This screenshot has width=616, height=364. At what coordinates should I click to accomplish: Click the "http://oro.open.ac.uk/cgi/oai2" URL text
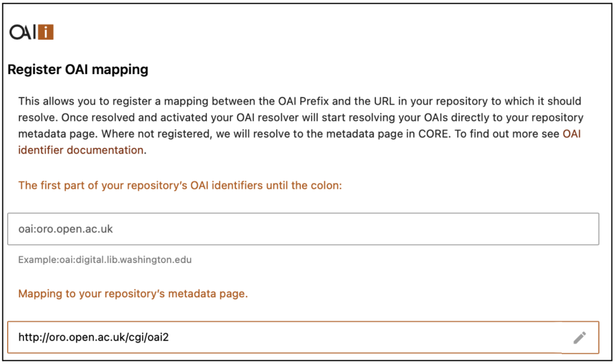pos(93,338)
